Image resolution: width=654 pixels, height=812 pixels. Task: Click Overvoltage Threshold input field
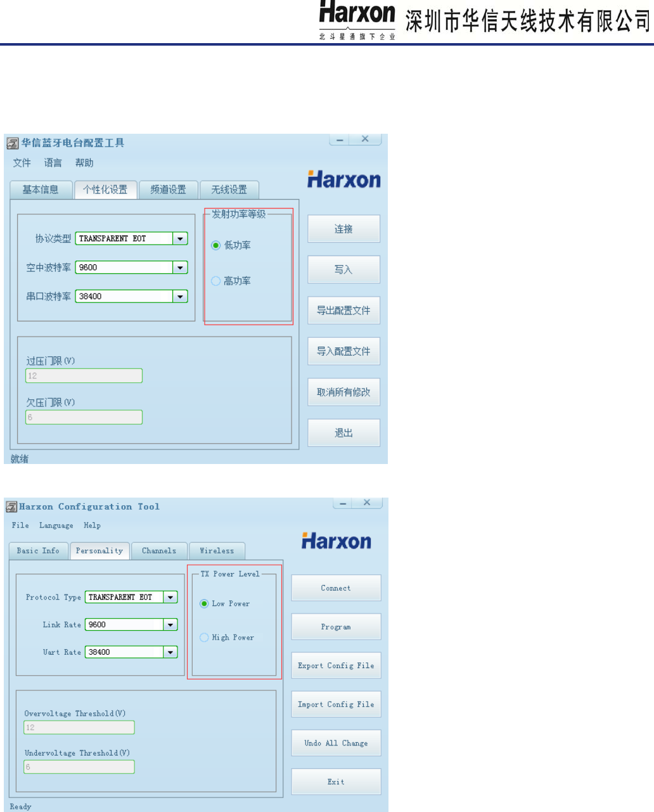pos(79,728)
